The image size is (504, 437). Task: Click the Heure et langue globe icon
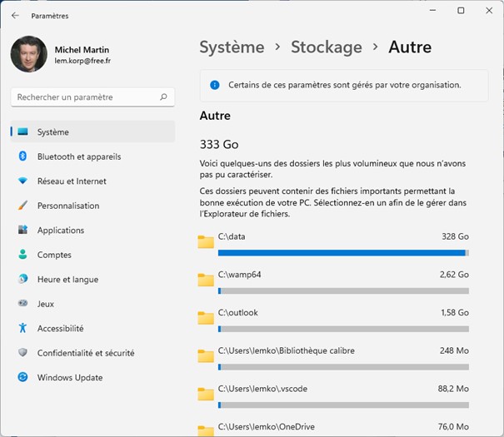pos(22,280)
